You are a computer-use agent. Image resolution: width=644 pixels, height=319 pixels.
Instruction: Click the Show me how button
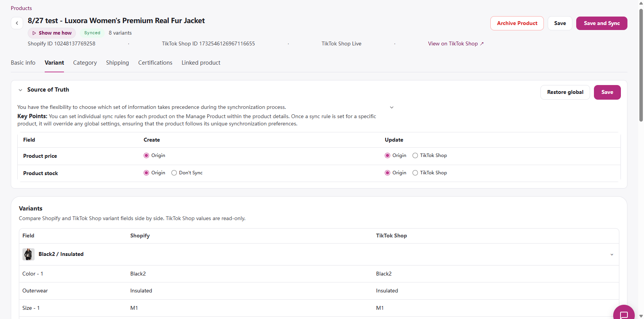52,33
